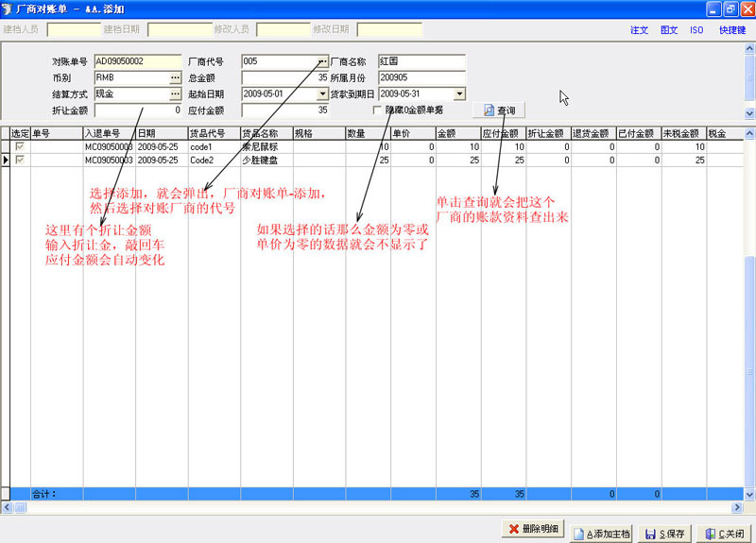Screen dimensions: 756x543
Task: Expand the 货款到期日 date dropdown
Action: coord(459,94)
